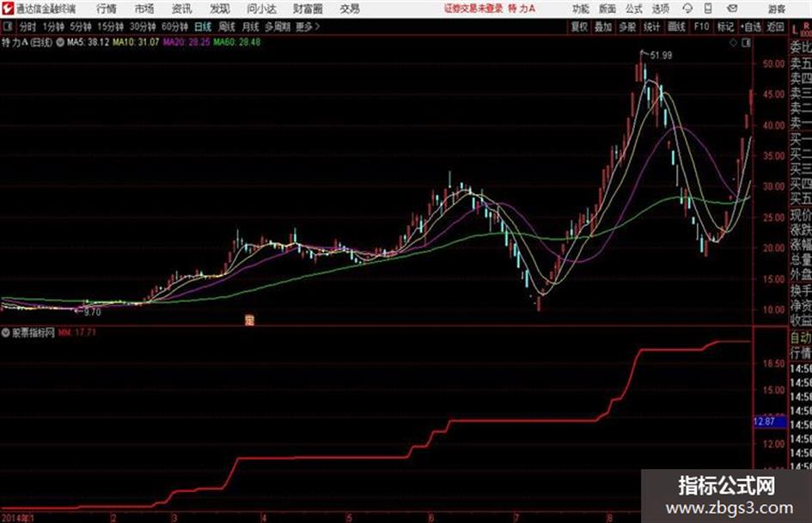
Task: Select the 日线 daily period tab
Action: [203, 27]
